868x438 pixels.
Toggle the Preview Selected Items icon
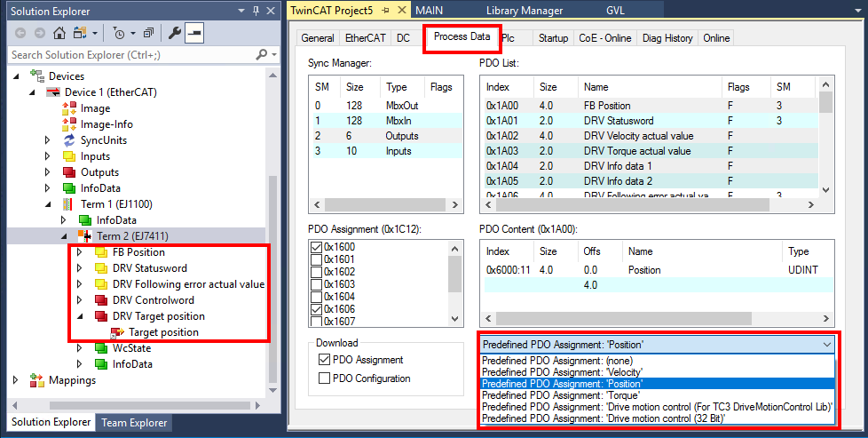pyautogui.click(x=194, y=33)
